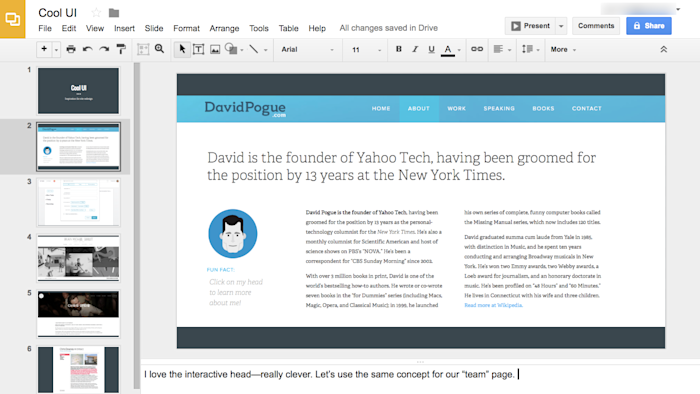Collapse the toolbar with double chevron
This screenshot has height=394, width=700.
(664, 50)
